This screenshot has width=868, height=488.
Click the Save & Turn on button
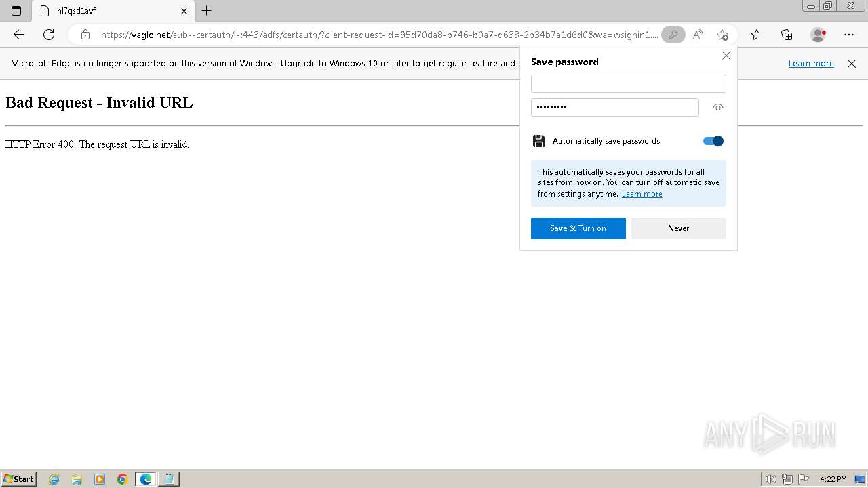[x=578, y=228]
